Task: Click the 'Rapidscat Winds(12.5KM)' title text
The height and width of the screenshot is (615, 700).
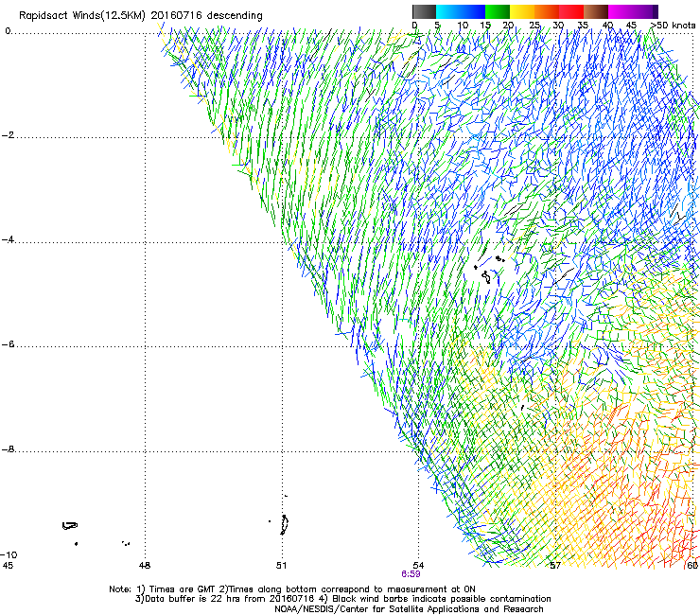Action: click(x=82, y=16)
